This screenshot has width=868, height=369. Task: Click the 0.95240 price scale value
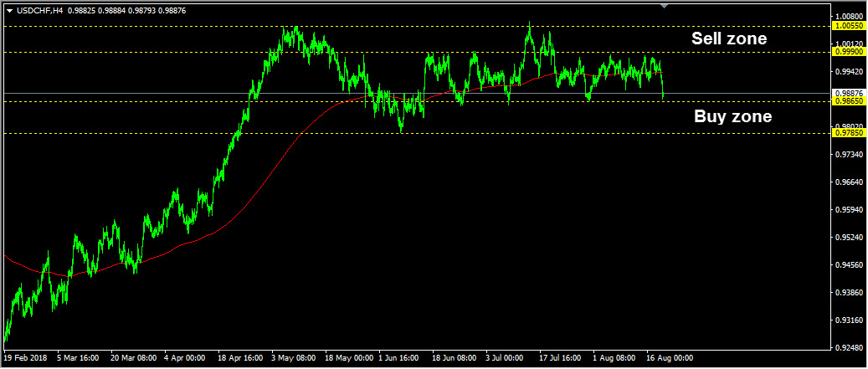coord(850,237)
